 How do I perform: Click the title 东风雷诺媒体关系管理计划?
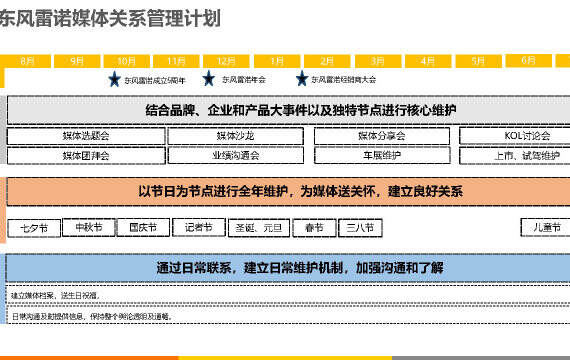(111, 18)
